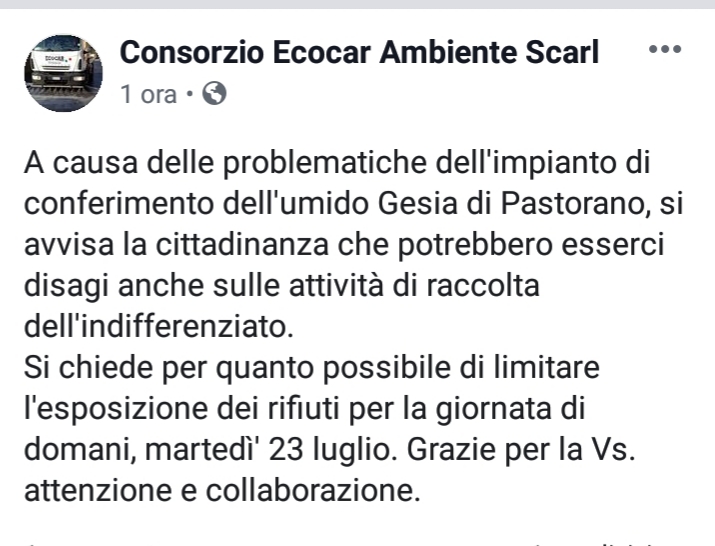Click the word "martedì'" in the post
This screenshot has width=715, height=546.
coord(202,450)
